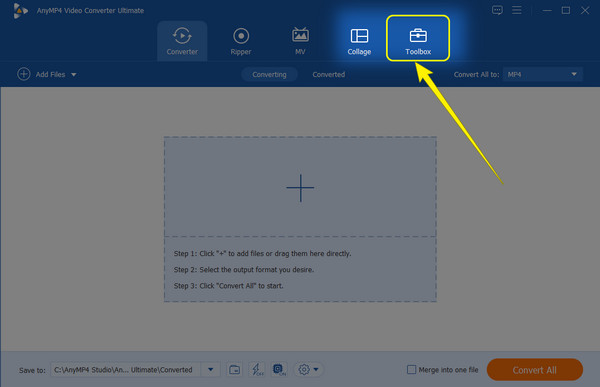The image size is (600, 387).
Task: Close the AnyMP4 window
Action: [x=585, y=10]
